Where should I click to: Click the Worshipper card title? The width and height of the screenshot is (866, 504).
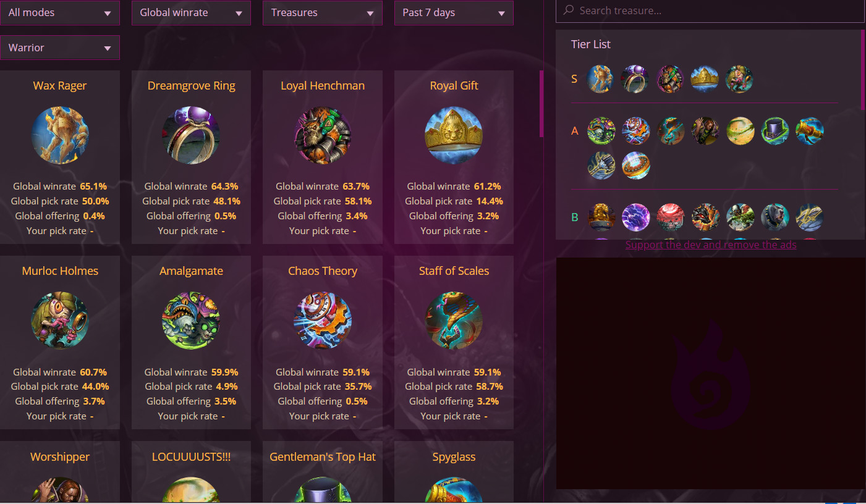tap(60, 457)
